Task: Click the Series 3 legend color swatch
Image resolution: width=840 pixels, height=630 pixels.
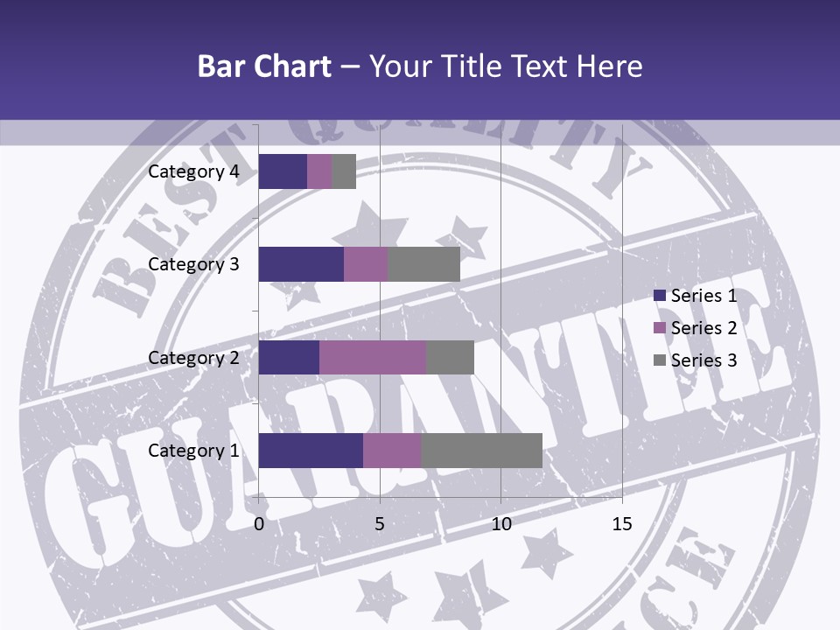Action: pos(660,360)
